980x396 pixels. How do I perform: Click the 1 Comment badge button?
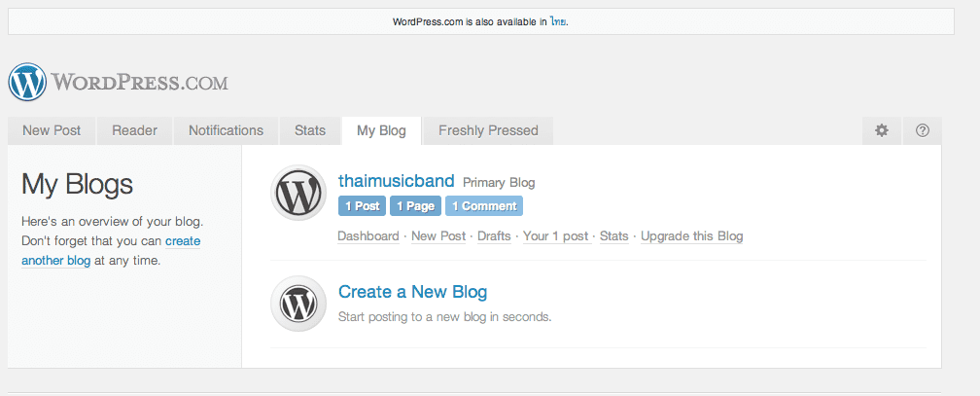point(484,206)
